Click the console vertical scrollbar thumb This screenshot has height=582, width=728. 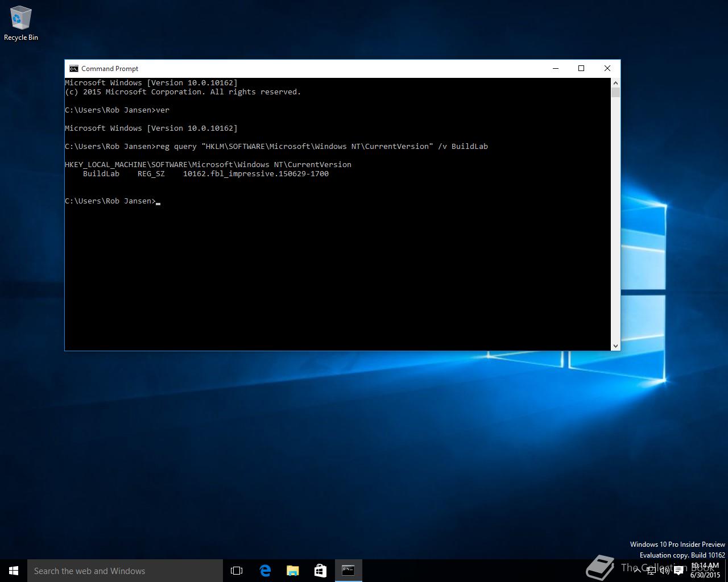[615, 92]
